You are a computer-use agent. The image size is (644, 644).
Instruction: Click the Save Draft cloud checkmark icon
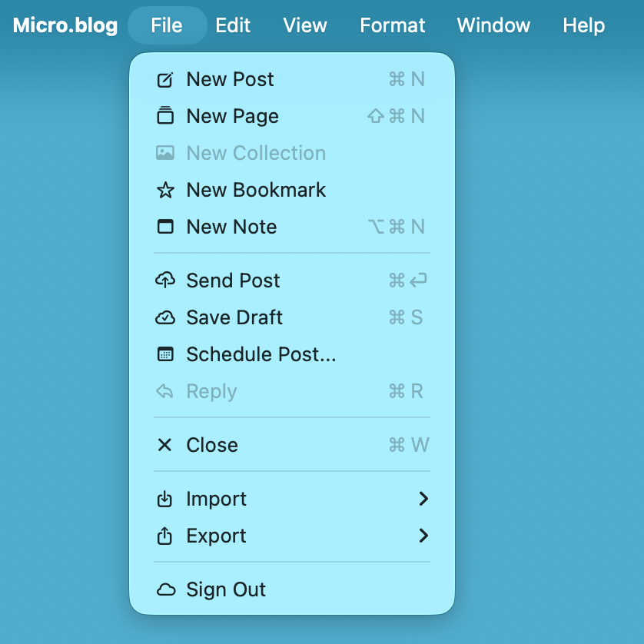click(165, 317)
